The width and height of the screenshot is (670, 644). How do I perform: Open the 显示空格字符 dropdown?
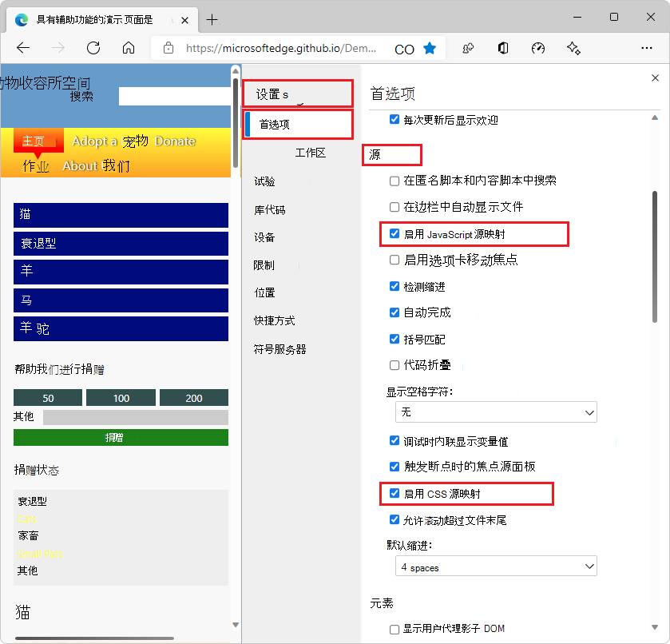tap(496, 412)
